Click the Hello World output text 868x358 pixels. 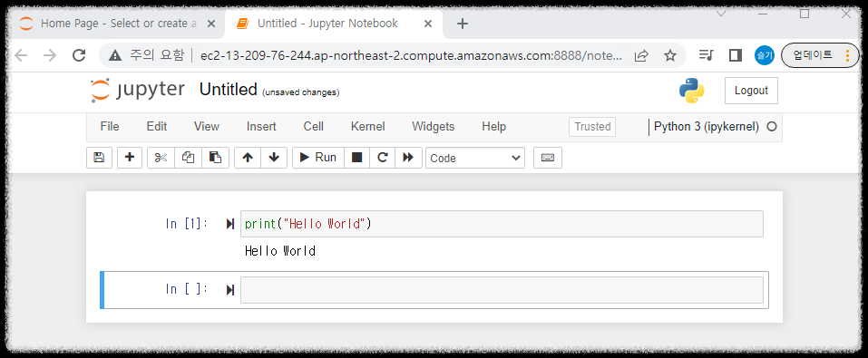click(280, 251)
